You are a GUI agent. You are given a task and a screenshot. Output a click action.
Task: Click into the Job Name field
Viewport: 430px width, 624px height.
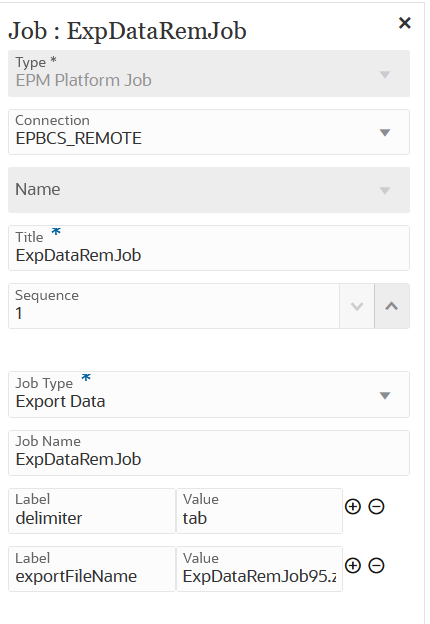tap(209, 453)
